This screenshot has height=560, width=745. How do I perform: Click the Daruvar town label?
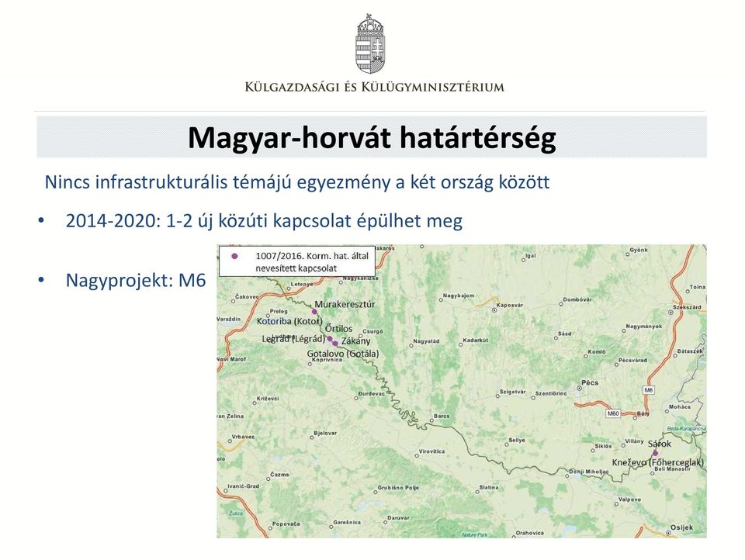398,517
